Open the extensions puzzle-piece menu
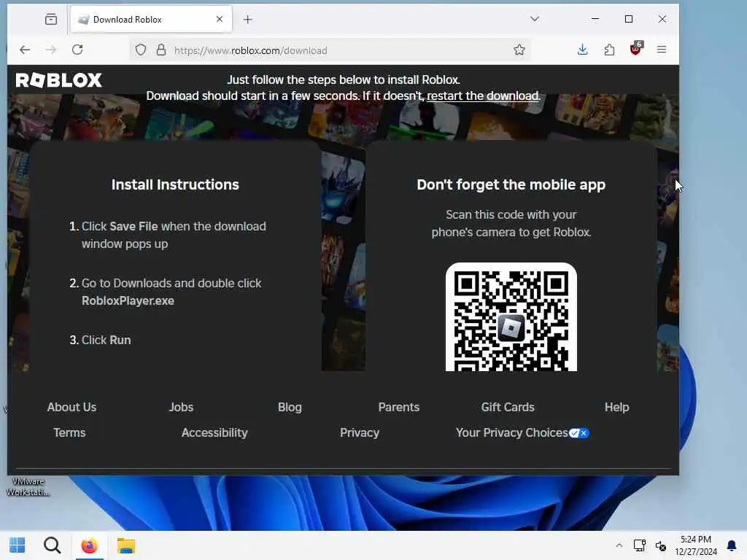 pos(609,50)
